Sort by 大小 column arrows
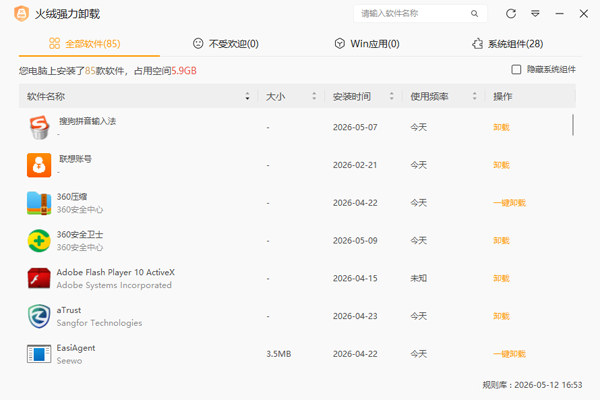 pyautogui.click(x=314, y=96)
